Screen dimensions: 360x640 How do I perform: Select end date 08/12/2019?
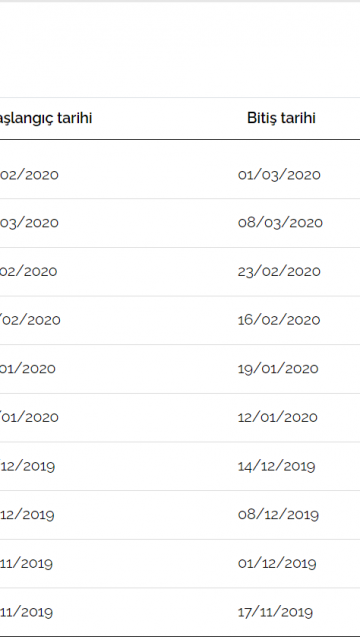[278, 514]
